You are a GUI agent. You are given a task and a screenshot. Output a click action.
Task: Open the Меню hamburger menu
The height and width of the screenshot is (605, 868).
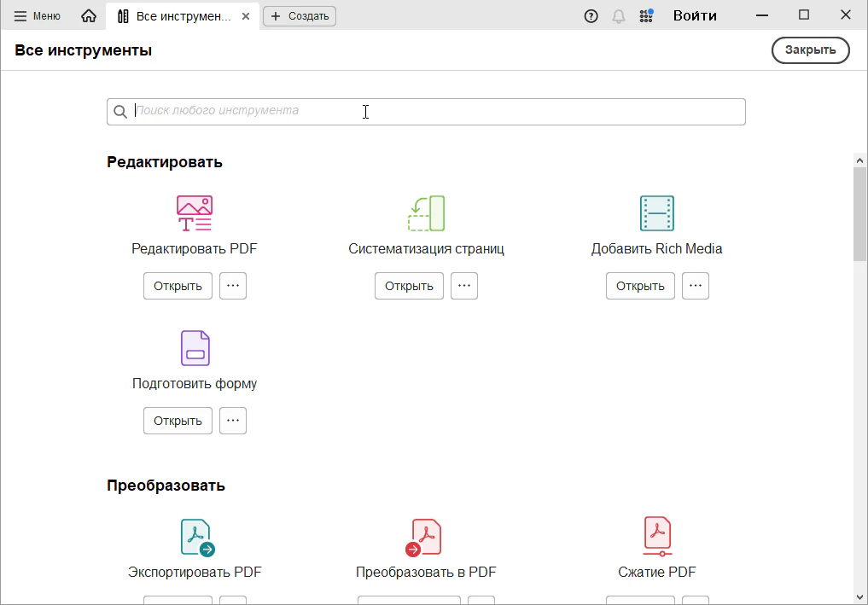click(37, 16)
